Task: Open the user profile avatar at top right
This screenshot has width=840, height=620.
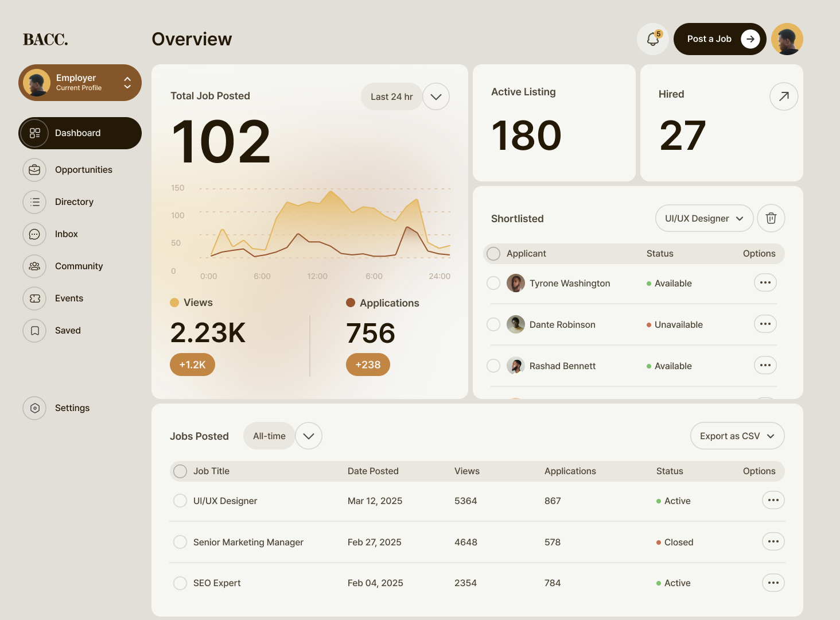Action: (x=787, y=39)
